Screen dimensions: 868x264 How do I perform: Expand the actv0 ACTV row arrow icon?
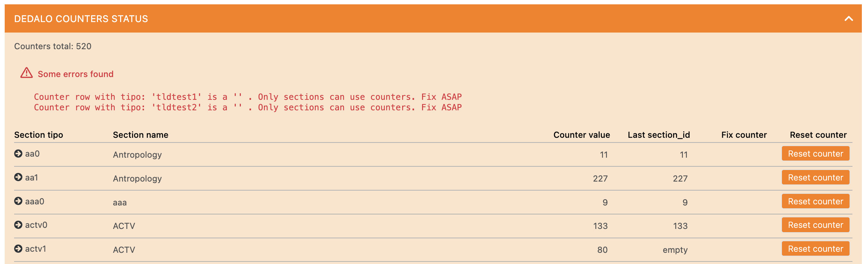[x=18, y=225]
